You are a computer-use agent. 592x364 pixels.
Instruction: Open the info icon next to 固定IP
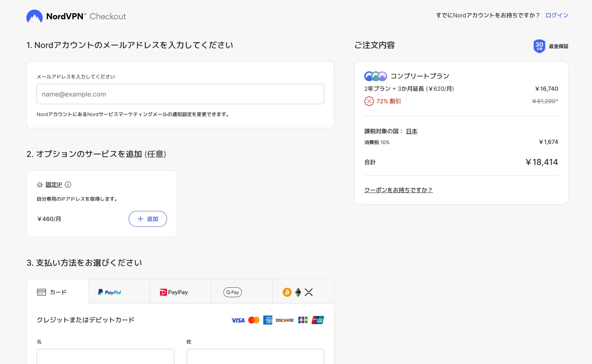pos(68,185)
